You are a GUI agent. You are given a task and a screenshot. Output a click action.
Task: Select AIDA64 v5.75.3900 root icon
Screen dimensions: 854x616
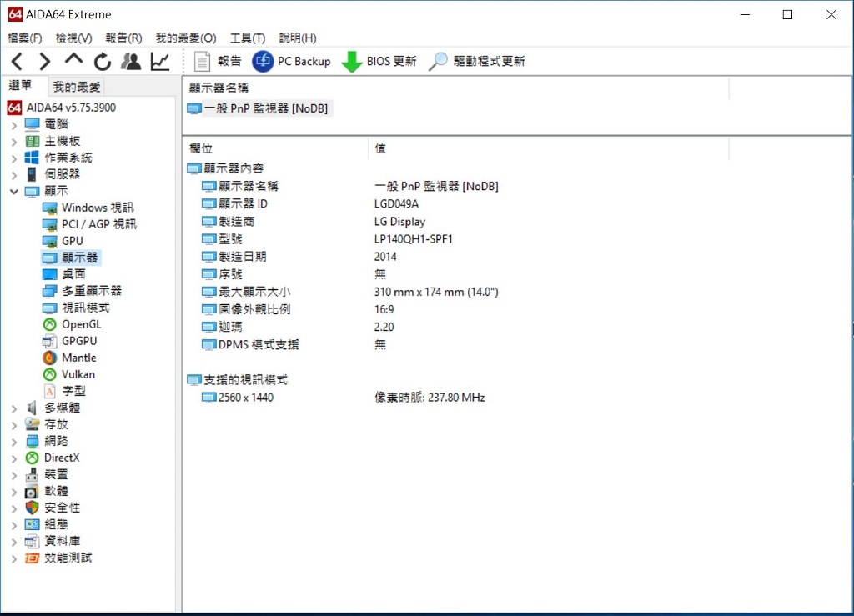coord(15,108)
